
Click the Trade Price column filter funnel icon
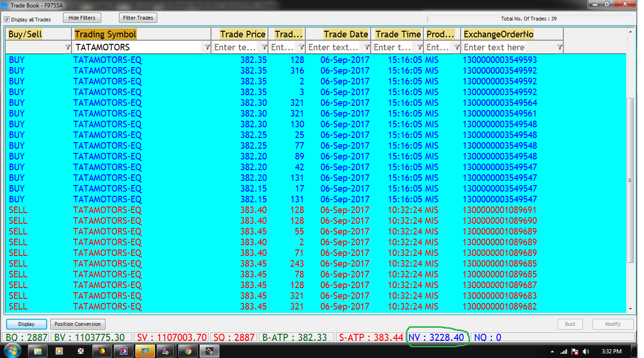click(264, 47)
